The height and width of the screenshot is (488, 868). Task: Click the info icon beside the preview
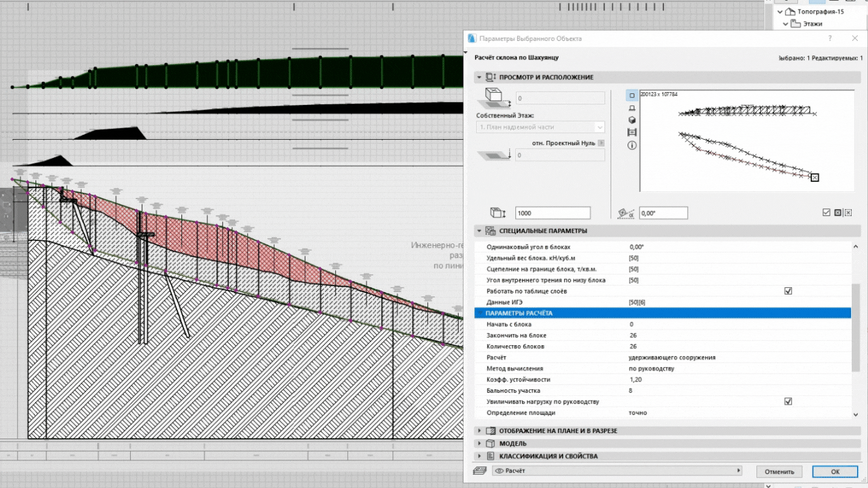(x=632, y=145)
